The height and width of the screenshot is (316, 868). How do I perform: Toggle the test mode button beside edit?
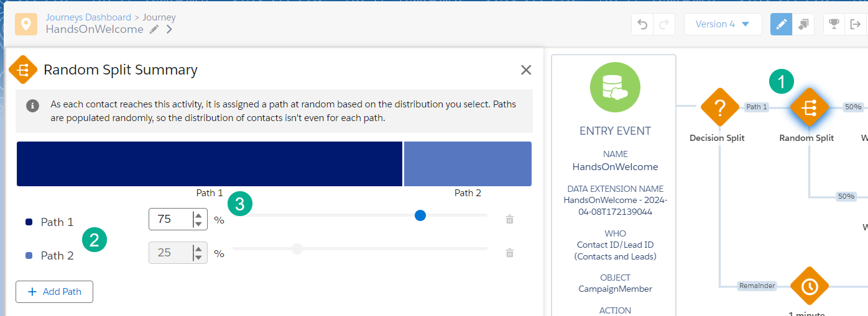pyautogui.click(x=803, y=24)
